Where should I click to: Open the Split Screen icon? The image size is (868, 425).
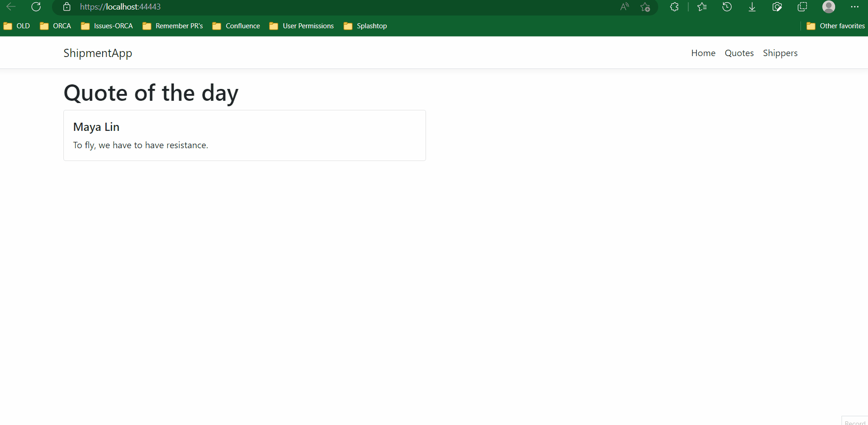802,7
